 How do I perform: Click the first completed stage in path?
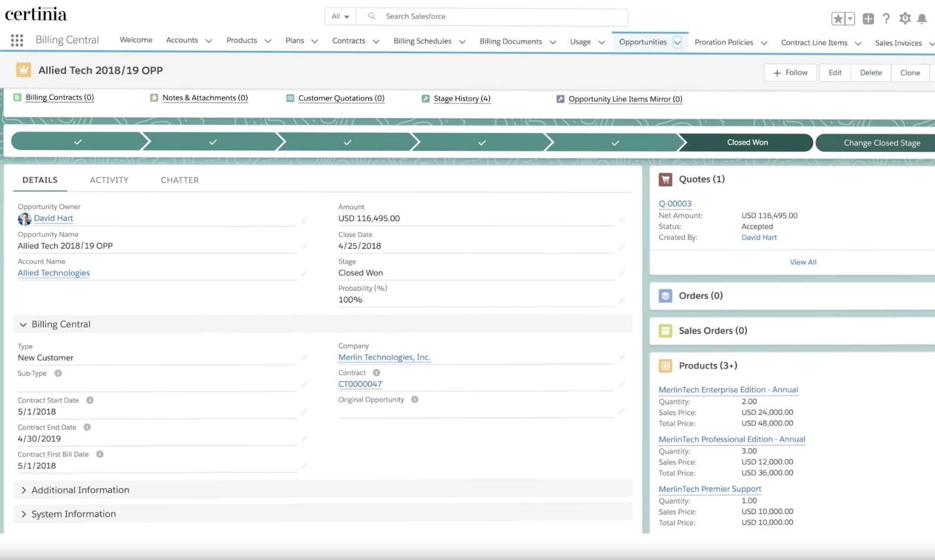coord(78,142)
